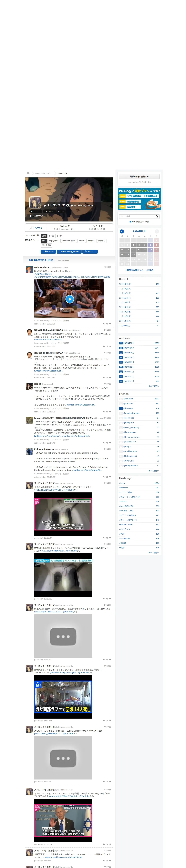Show all Archives with すべて表示
The height and width of the screenshot is (868, 186).
point(154,386)
